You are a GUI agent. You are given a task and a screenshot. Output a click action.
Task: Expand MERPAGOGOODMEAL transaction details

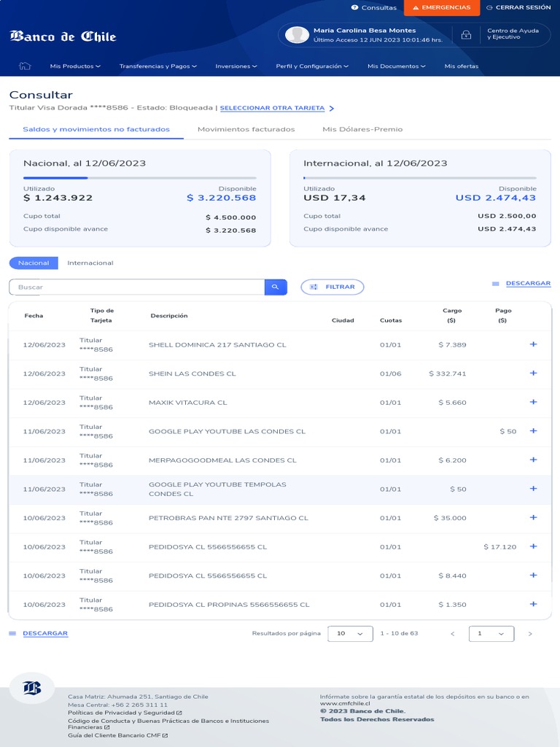tap(533, 460)
